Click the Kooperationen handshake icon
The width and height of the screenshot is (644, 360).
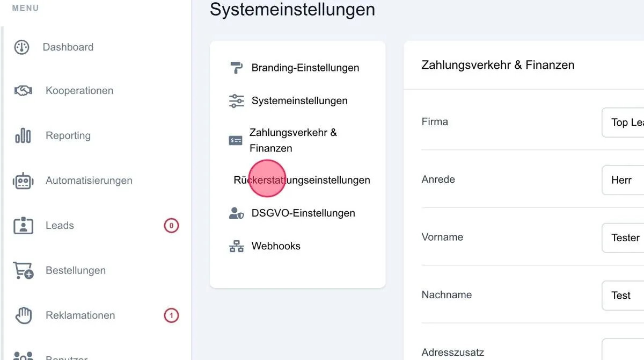pos(23,91)
